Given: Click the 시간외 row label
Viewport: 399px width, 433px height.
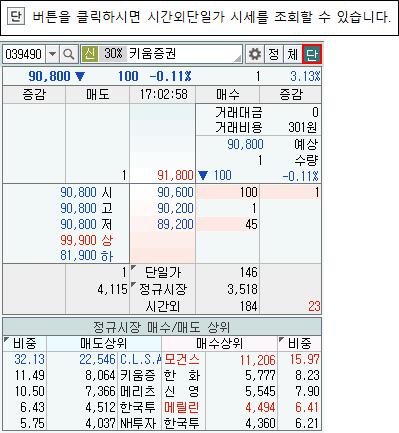Looking at the screenshot, I should [163, 306].
